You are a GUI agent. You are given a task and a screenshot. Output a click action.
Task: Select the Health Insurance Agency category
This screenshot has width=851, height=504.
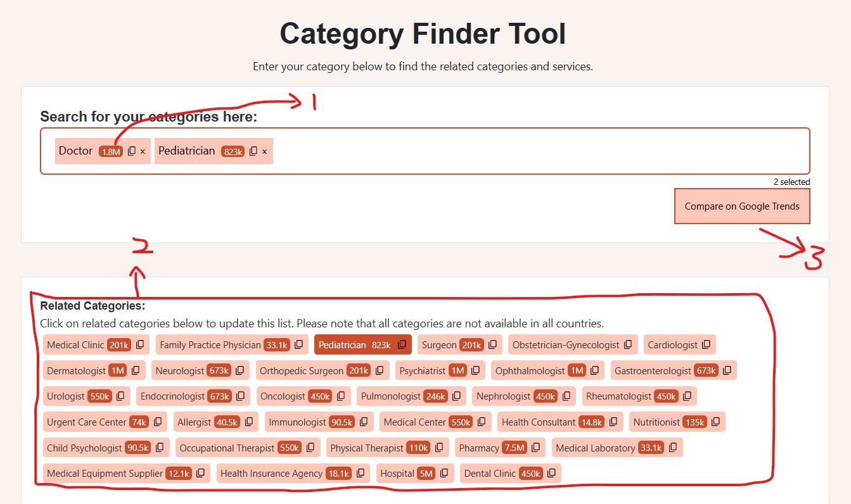pos(272,473)
